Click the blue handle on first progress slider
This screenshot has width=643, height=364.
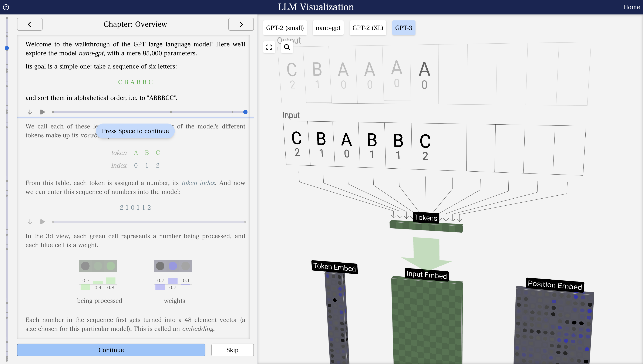[x=245, y=112]
